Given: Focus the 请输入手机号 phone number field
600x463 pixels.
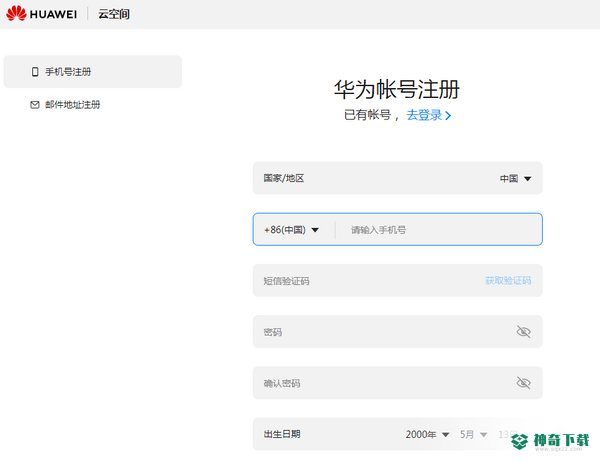Looking at the screenshot, I should tap(440, 230).
